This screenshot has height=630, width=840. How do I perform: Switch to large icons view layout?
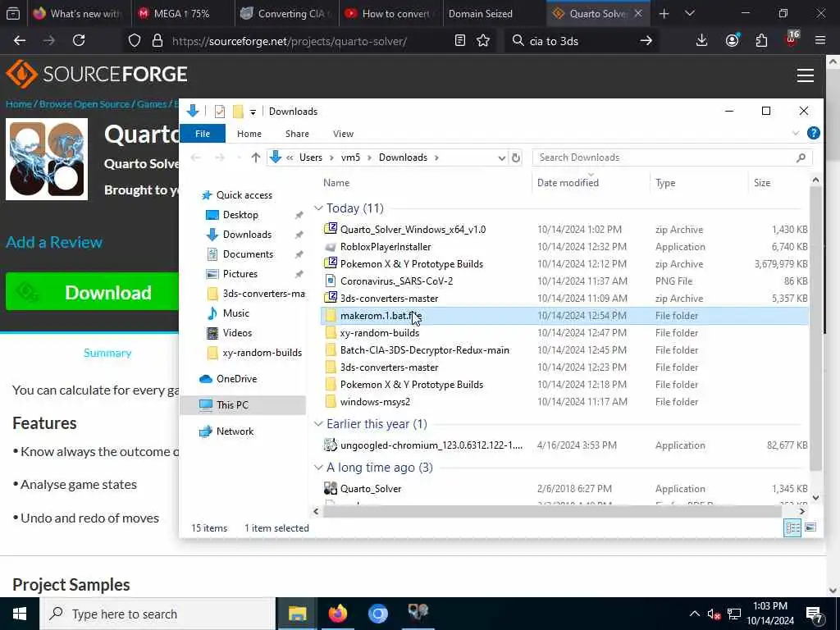[810, 527]
